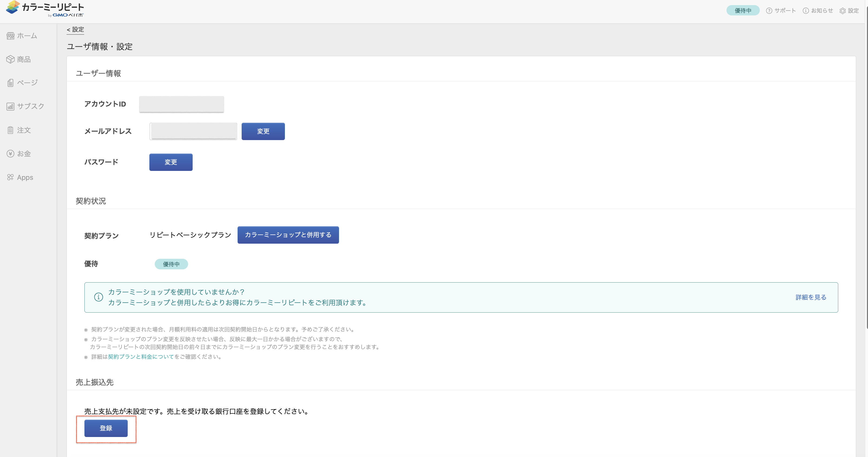The width and height of the screenshot is (868, 457).
Task: Click the アカウントID field
Action: click(x=182, y=104)
